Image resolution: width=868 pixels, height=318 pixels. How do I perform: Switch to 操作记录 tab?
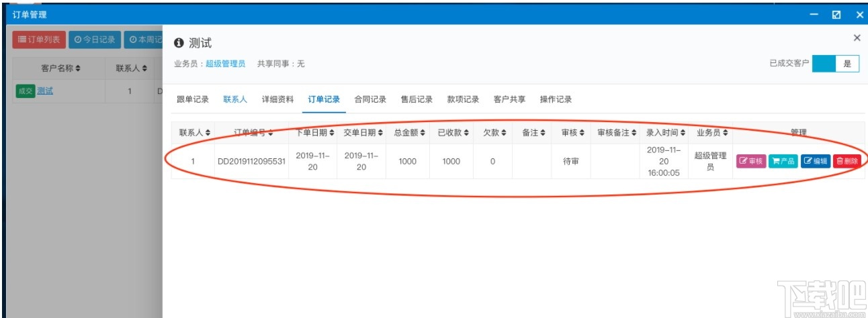pyautogui.click(x=556, y=99)
